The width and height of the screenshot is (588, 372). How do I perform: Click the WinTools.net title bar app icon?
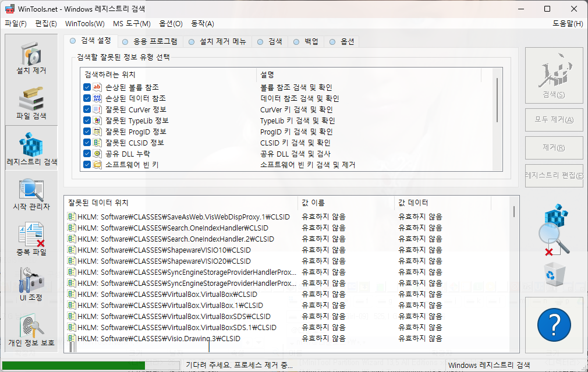click(10, 9)
